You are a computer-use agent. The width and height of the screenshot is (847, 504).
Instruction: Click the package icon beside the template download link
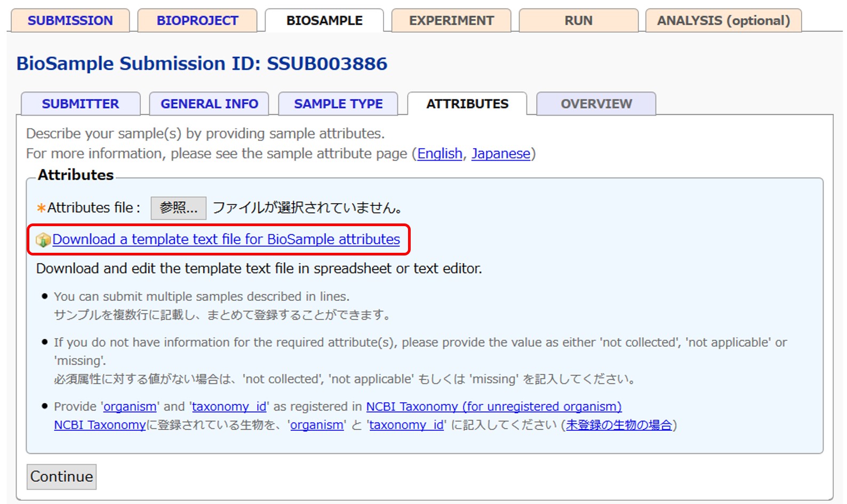43,241
